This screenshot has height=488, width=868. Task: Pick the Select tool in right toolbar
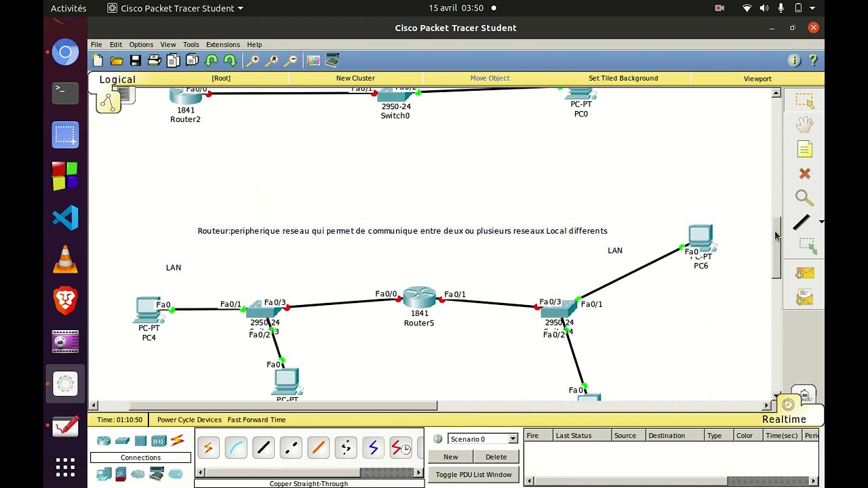point(805,101)
